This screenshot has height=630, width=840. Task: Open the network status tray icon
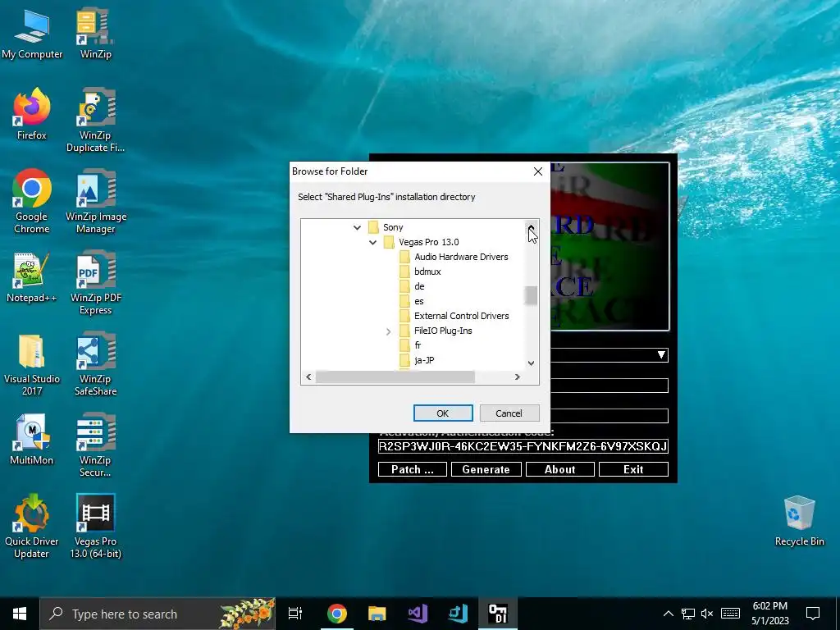click(688, 614)
